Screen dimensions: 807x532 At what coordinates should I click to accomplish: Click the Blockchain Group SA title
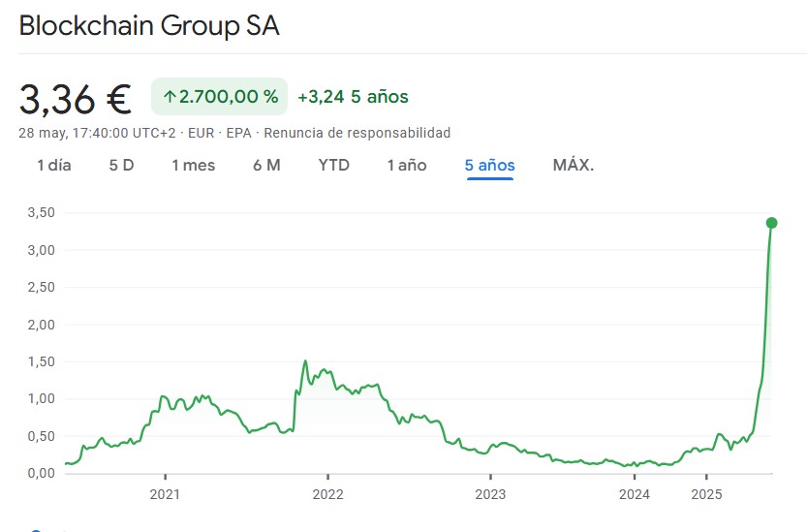(x=149, y=26)
